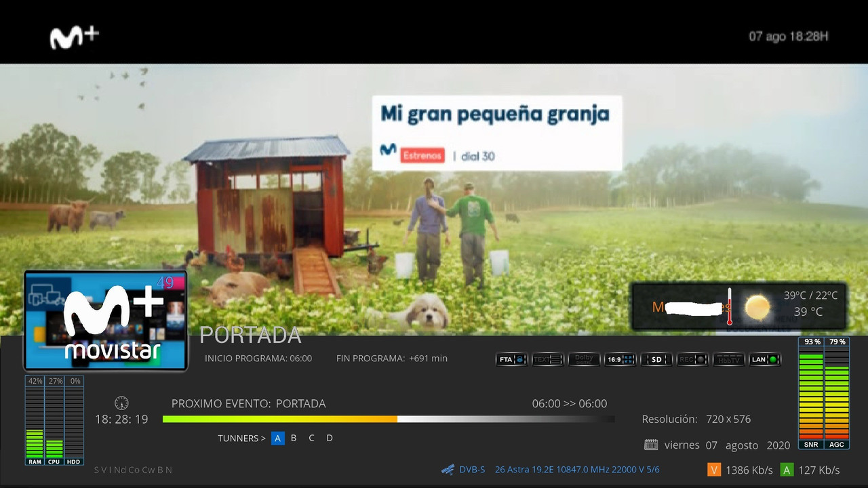Click the "127 Kb/s" audio bitrate value
868x488 pixels.
(x=819, y=470)
